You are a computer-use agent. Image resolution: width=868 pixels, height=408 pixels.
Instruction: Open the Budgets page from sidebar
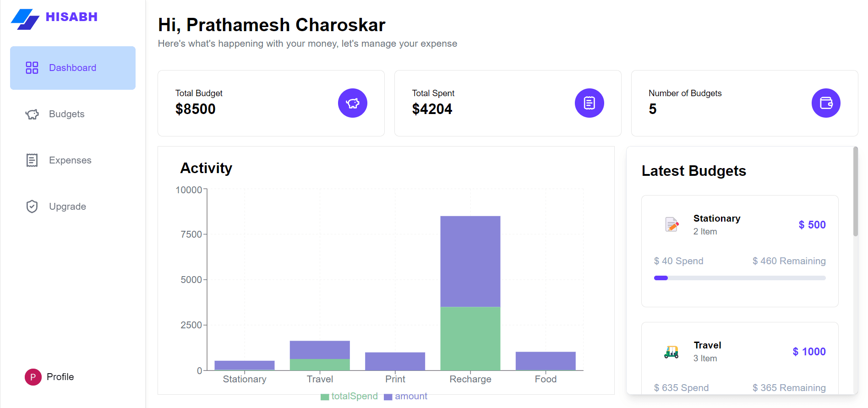click(67, 114)
